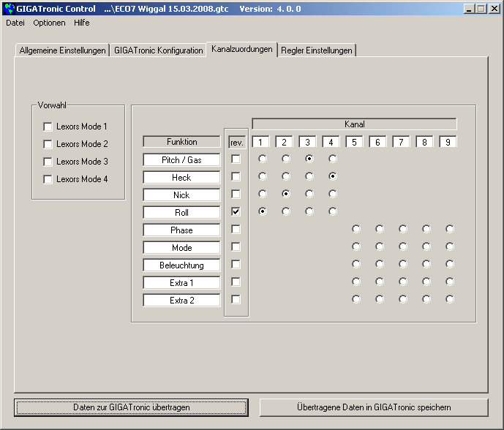Screen dimensions: 504x430
Task: Select the Kanalzuordungen tab
Action: click(241, 49)
